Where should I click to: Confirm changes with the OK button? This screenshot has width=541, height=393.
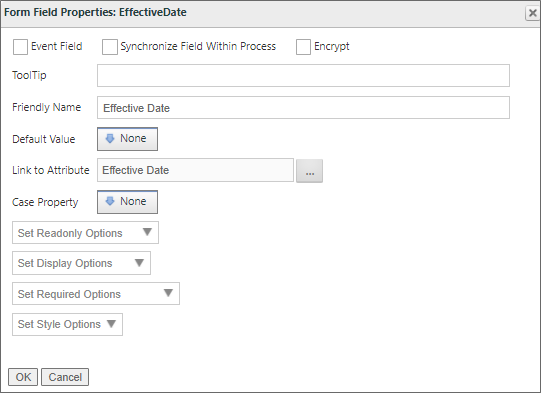coord(23,377)
